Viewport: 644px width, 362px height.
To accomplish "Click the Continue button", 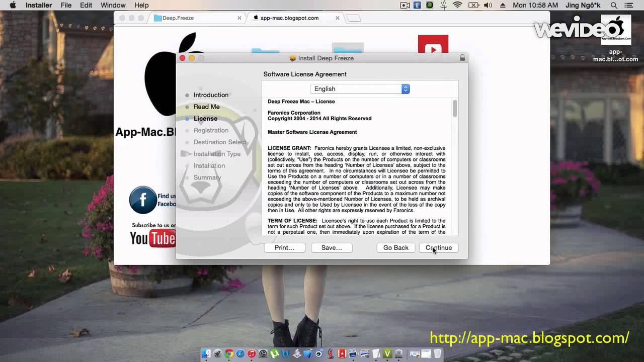I will pos(439,247).
